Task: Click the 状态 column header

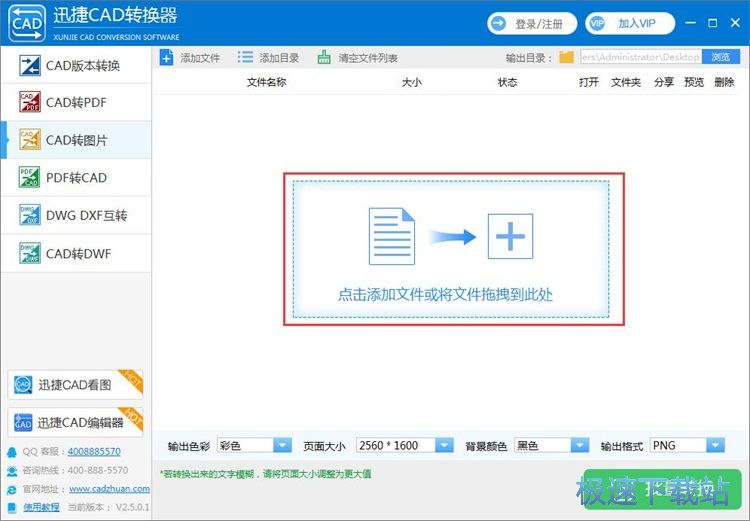Action: pyautogui.click(x=507, y=82)
